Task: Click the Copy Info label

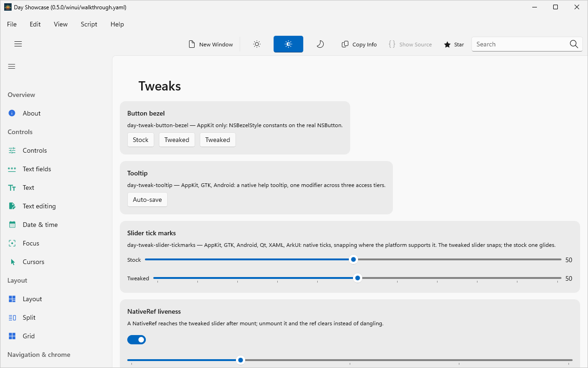Action: [x=365, y=45]
